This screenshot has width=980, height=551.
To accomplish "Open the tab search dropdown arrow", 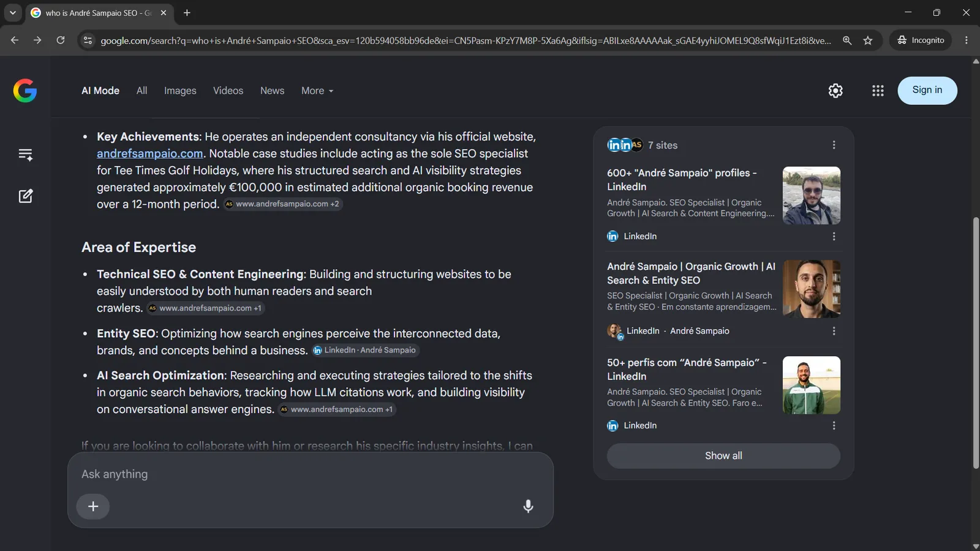I will [x=13, y=13].
